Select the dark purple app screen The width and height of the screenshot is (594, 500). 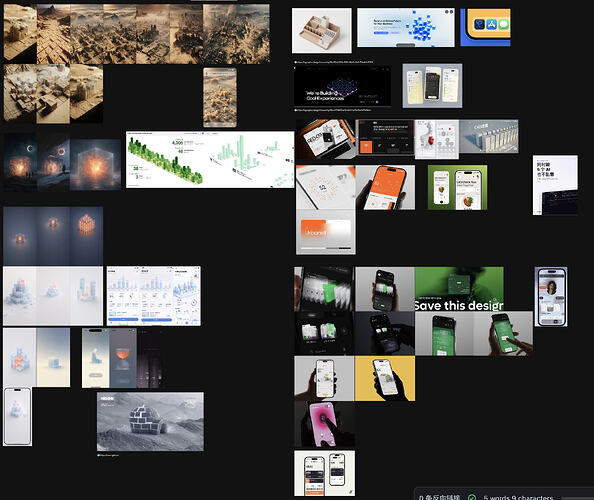pos(150,358)
